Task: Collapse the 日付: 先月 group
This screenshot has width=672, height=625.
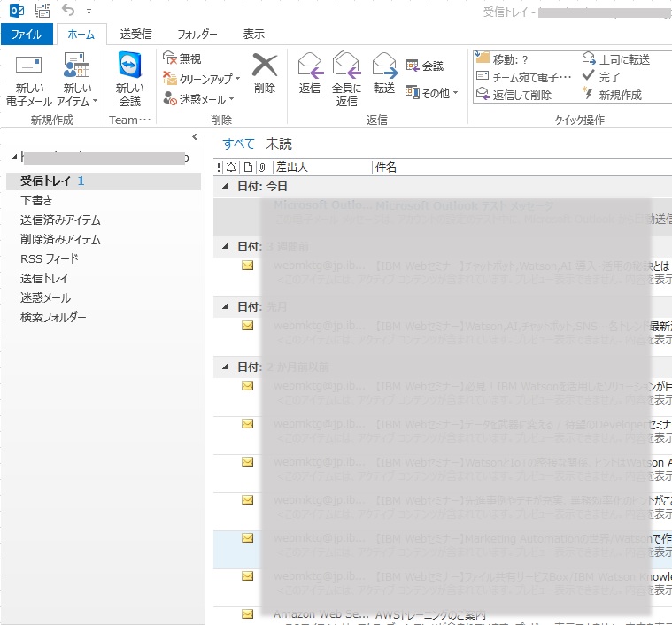Action: pos(225,306)
